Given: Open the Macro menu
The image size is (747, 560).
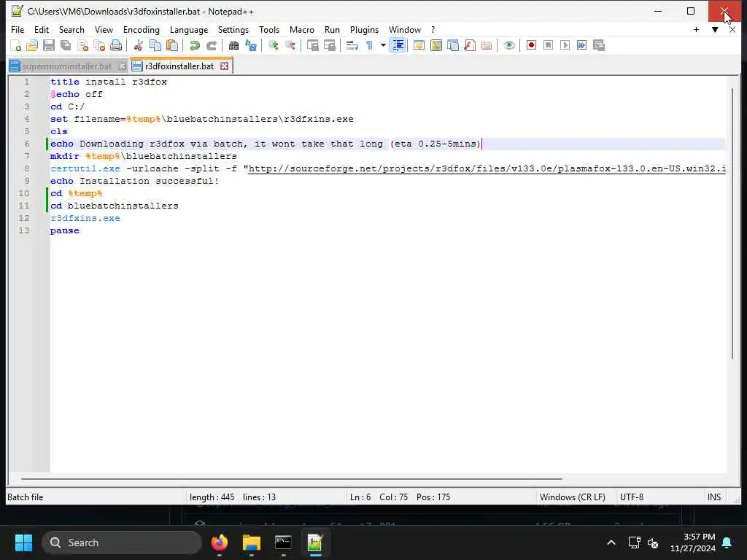Looking at the screenshot, I should [x=302, y=29].
